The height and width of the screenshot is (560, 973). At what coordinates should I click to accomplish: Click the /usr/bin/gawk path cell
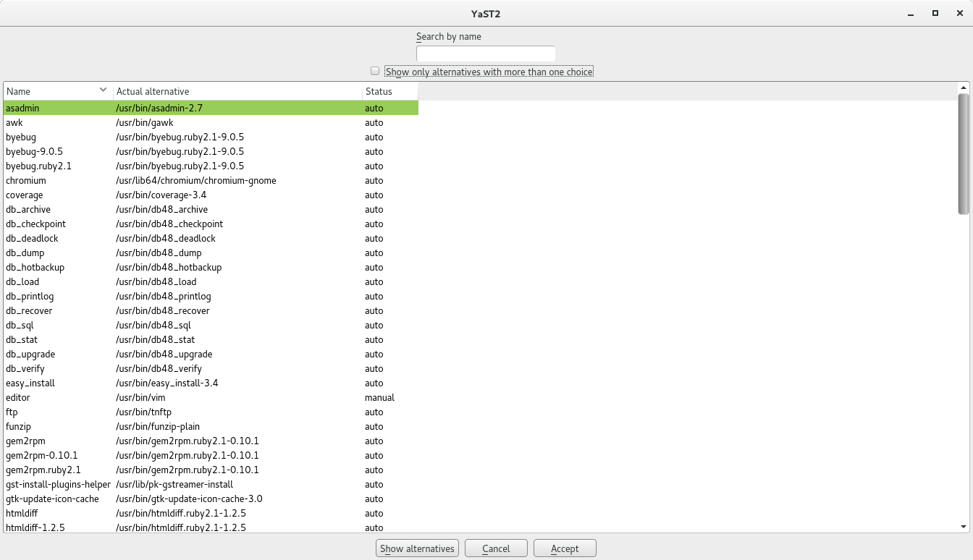(145, 122)
